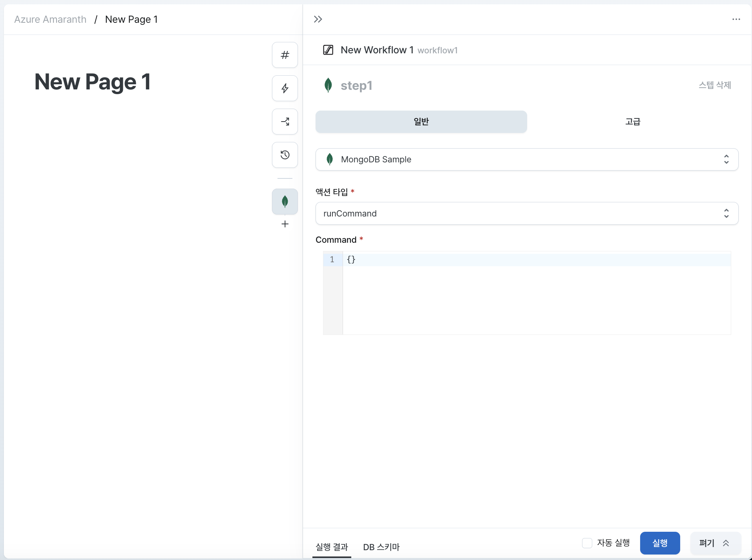Screen dimensions: 752x560
Task: Toggle the 자동 실행 checkbox
Action: click(587, 543)
